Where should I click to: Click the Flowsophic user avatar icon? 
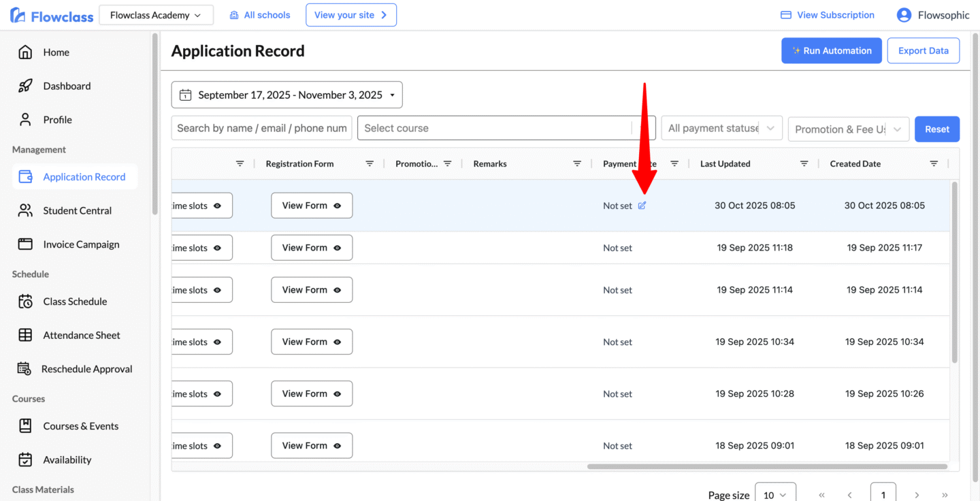click(904, 15)
